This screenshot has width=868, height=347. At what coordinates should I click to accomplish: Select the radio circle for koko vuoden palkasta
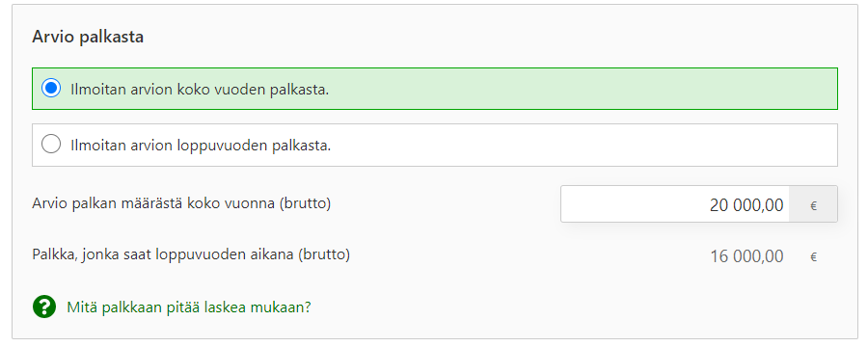[x=51, y=89]
